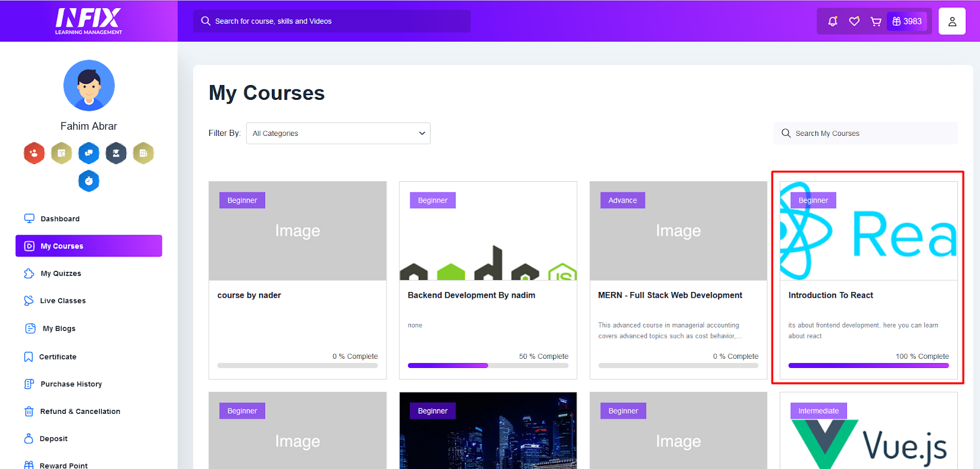
Task: Click the Fahim Abrar name text
Action: 89,126
